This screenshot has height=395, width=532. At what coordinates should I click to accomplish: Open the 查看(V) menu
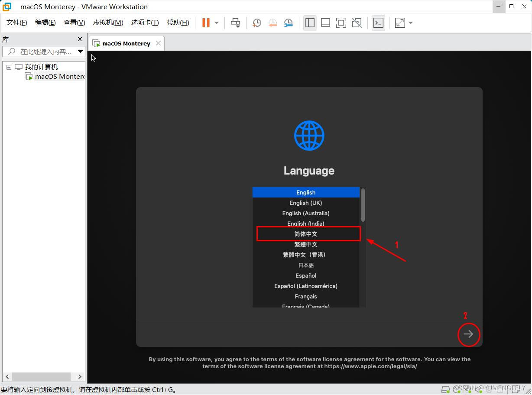(x=74, y=23)
